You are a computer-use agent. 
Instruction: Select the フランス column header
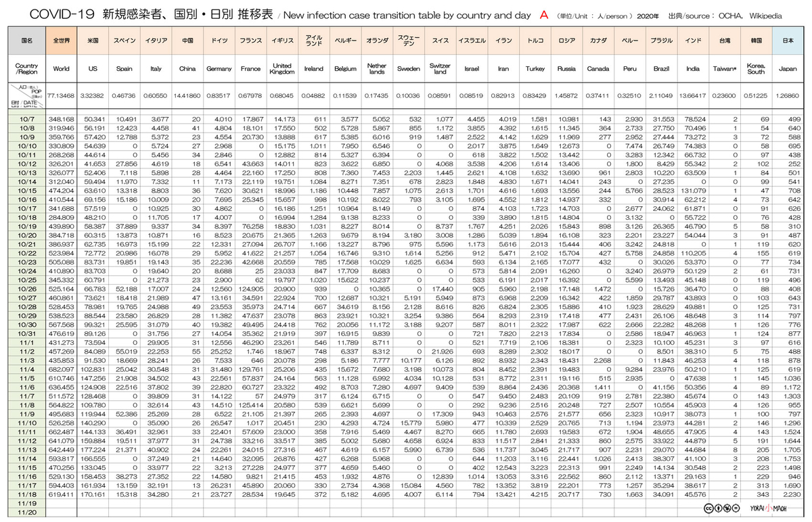point(250,41)
